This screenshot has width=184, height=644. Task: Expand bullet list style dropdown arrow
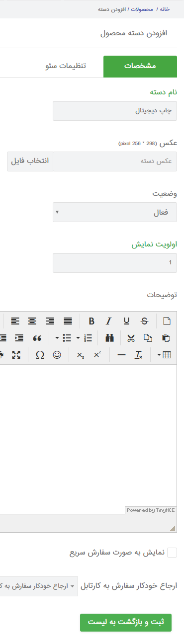(57, 338)
